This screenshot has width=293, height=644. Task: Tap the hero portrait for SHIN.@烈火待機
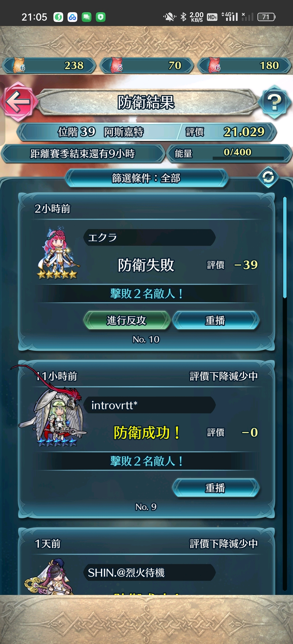[49, 577]
